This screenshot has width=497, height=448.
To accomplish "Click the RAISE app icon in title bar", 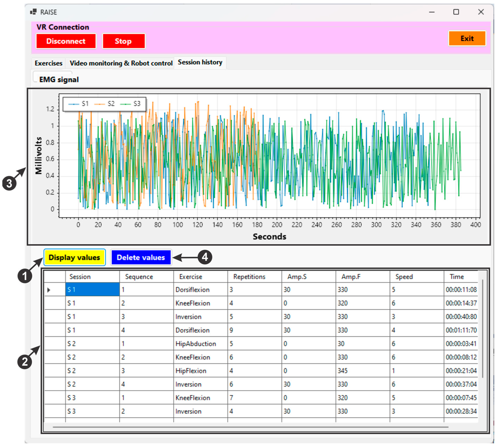I will [x=33, y=11].
